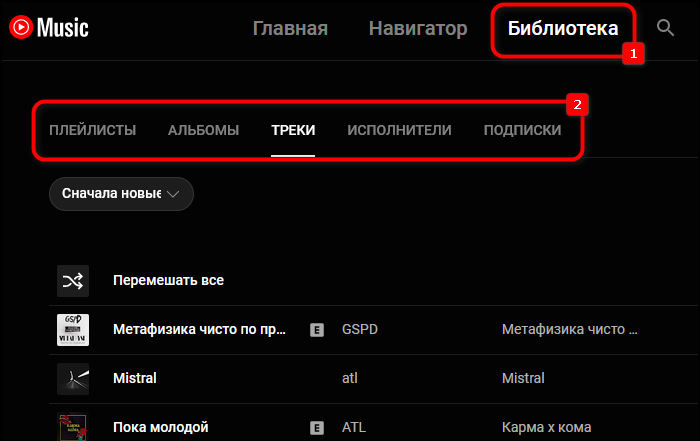This screenshot has height=441, width=700.
Task: Select the ТРЕКИ section
Action: tap(293, 130)
